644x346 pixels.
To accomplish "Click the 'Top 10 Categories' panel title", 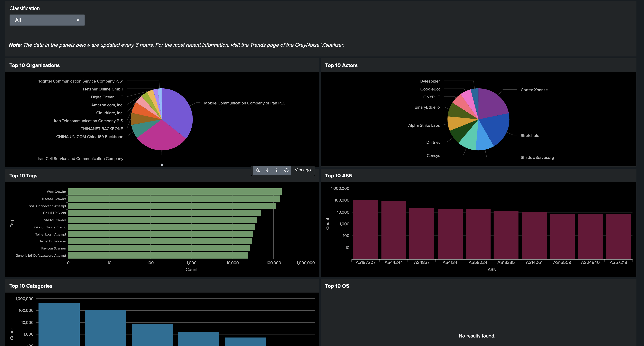I will (x=31, y=286).
